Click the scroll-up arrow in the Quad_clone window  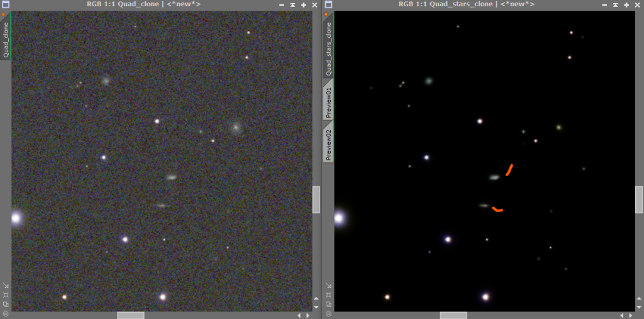pos(316,299)
